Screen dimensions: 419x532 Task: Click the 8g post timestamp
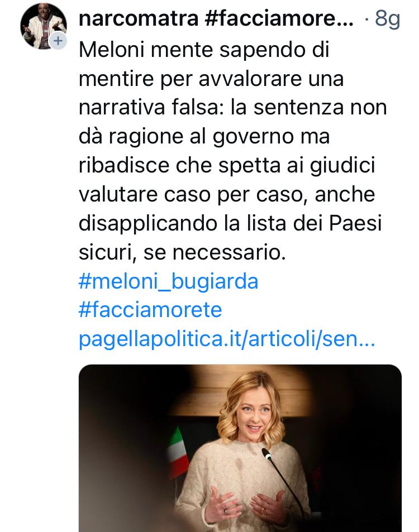coord(387,19)
